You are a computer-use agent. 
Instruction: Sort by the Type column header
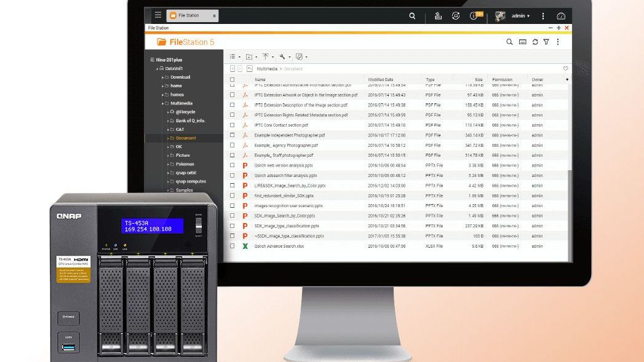[x=430, y=80]
